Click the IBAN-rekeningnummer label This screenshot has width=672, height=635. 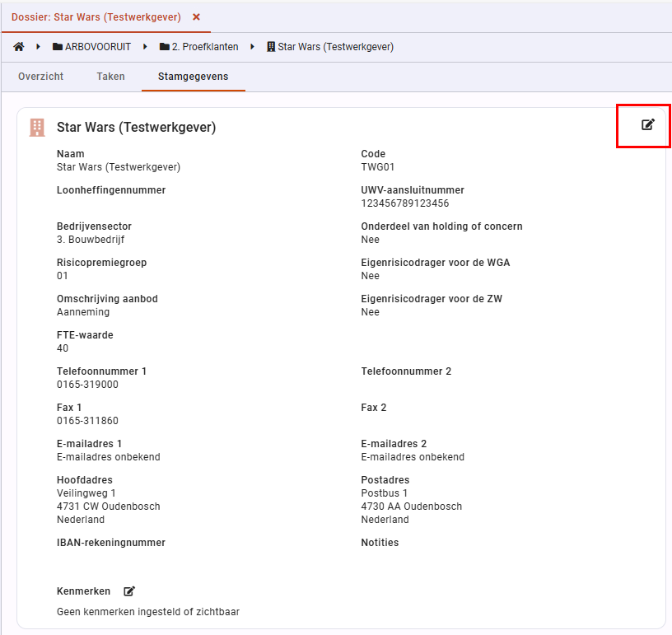(x=111, y=543)
